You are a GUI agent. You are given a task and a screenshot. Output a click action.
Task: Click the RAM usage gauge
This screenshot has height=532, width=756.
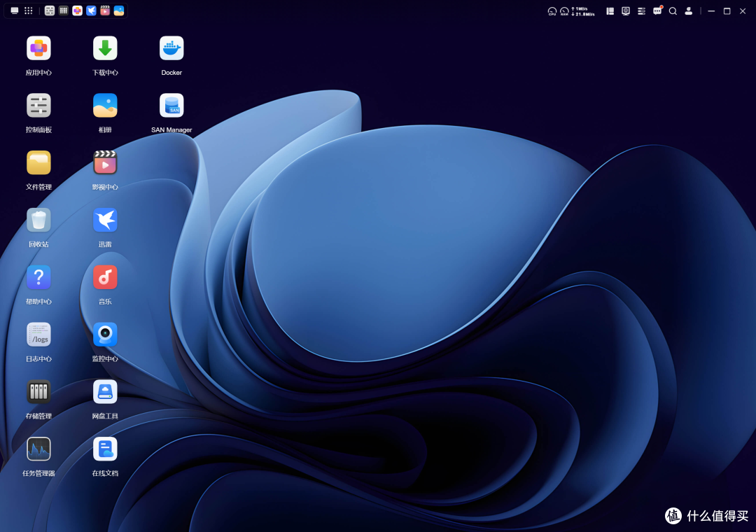564,11
